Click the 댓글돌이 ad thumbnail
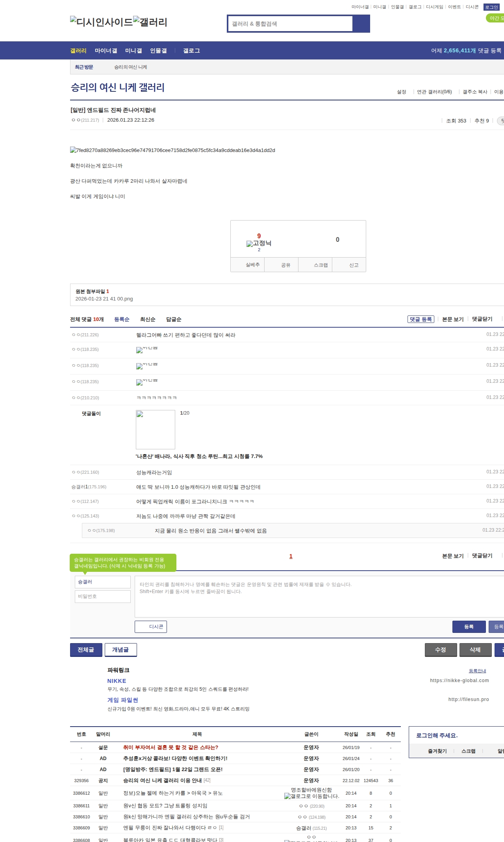 (x=156, y=429)
